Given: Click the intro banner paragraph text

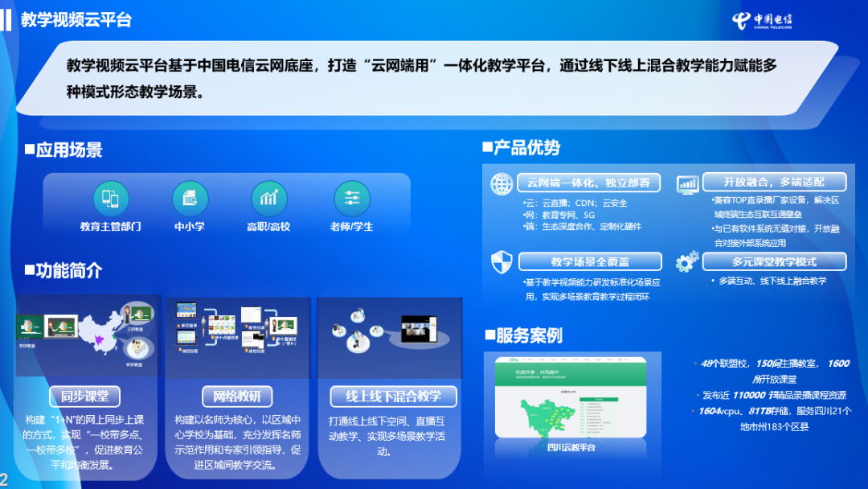Looking at the screenshot, I should 422,79.
